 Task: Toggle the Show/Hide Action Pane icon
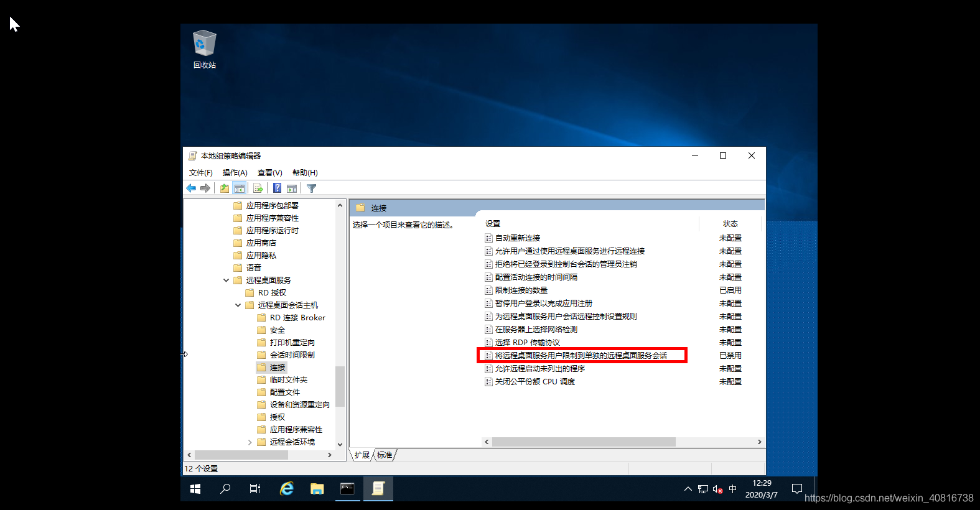[x=292, y=188]
